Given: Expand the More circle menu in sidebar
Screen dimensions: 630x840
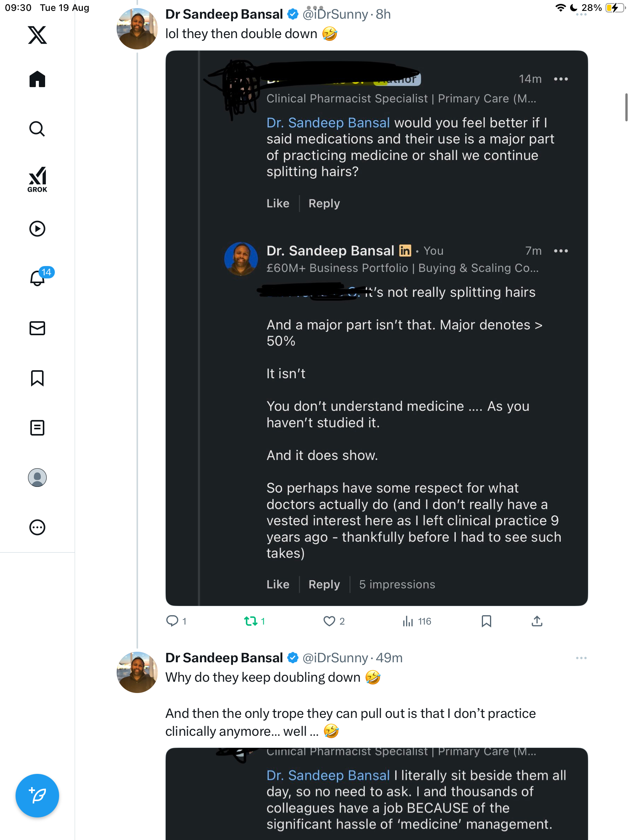Looking at the screenshot, I should click(x=37, y=527).
